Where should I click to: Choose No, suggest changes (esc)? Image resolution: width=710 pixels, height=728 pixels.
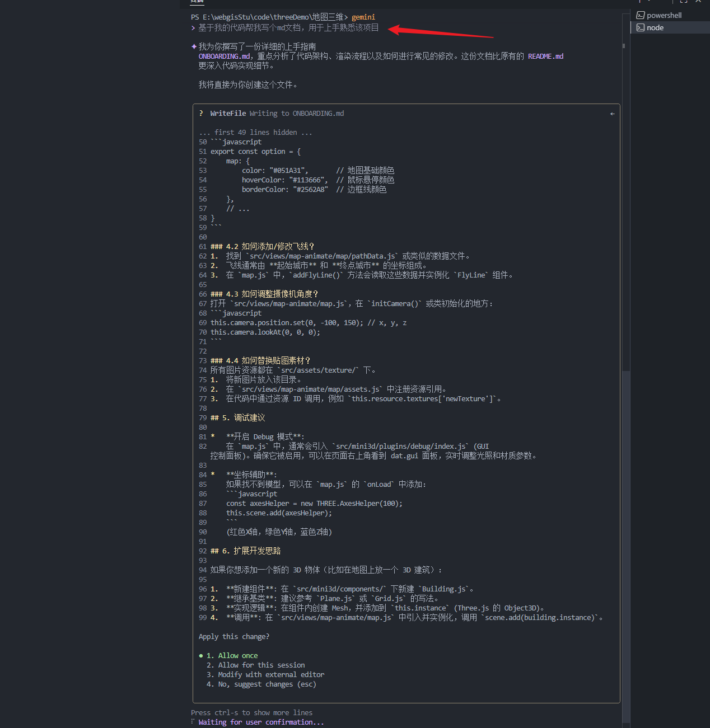pyautogui.click(x=261, y=684)
